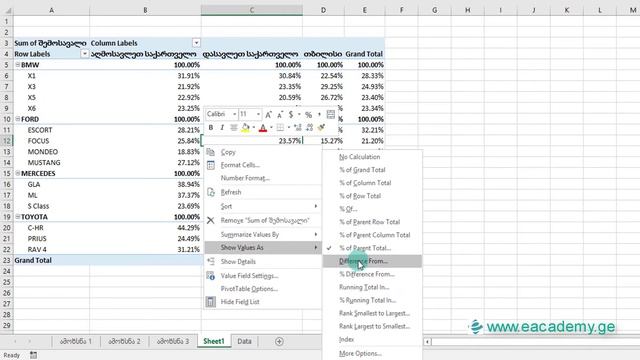Increase font size with larger A
640x360 pixels.
[268, 115]
